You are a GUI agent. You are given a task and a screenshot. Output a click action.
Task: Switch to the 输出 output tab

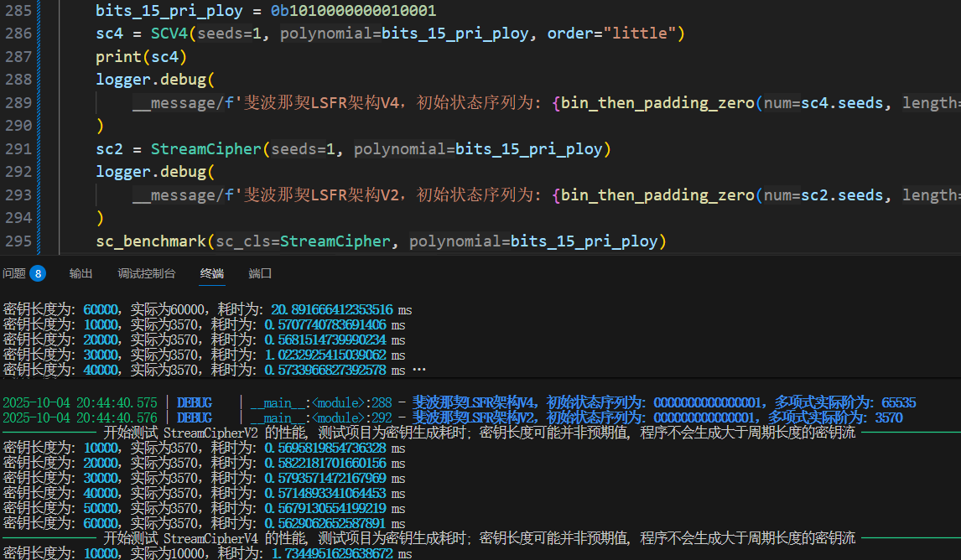pos(81,273)
